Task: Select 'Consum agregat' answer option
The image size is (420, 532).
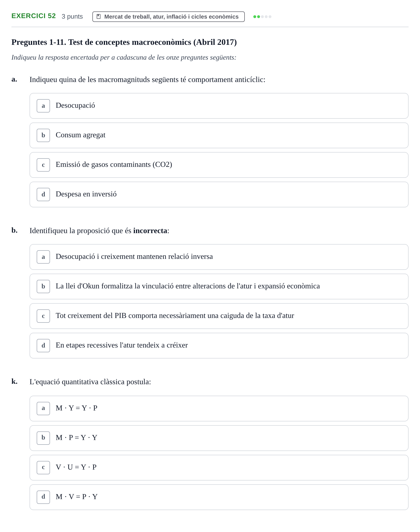Action: 219,135
